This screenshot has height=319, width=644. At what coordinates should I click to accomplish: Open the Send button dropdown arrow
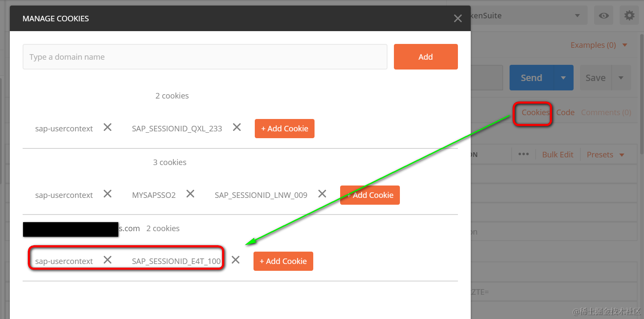(563, 78)
